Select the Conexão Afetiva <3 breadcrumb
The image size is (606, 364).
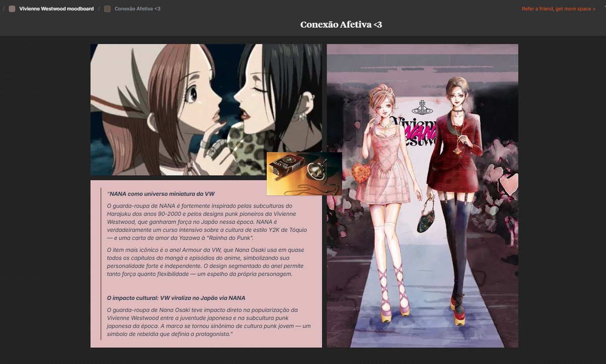137,9
